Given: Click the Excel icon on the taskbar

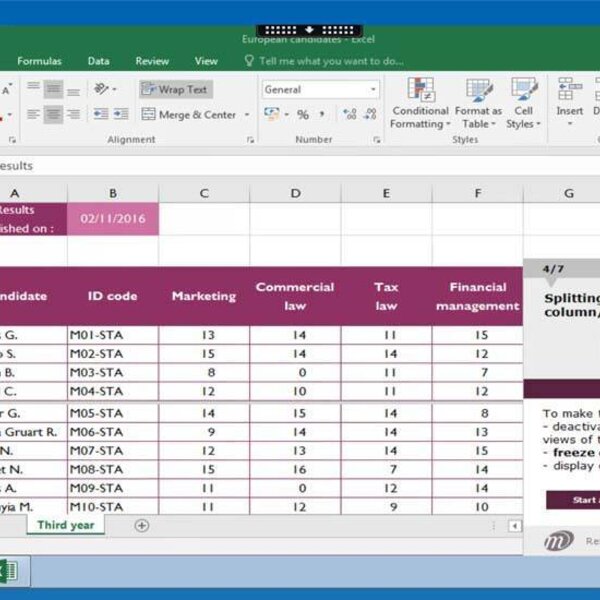Looking at the screenshot, I should point(8,571).
